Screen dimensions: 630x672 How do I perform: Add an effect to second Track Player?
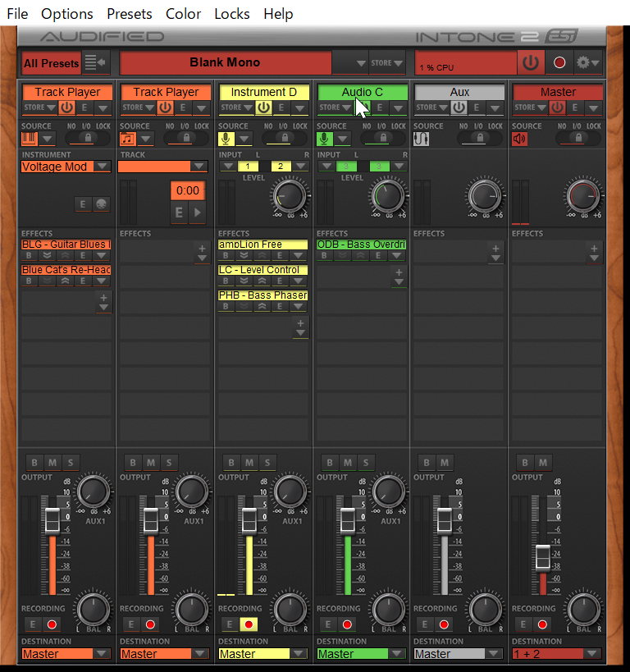pyautogui.click(x=202, y=253)
